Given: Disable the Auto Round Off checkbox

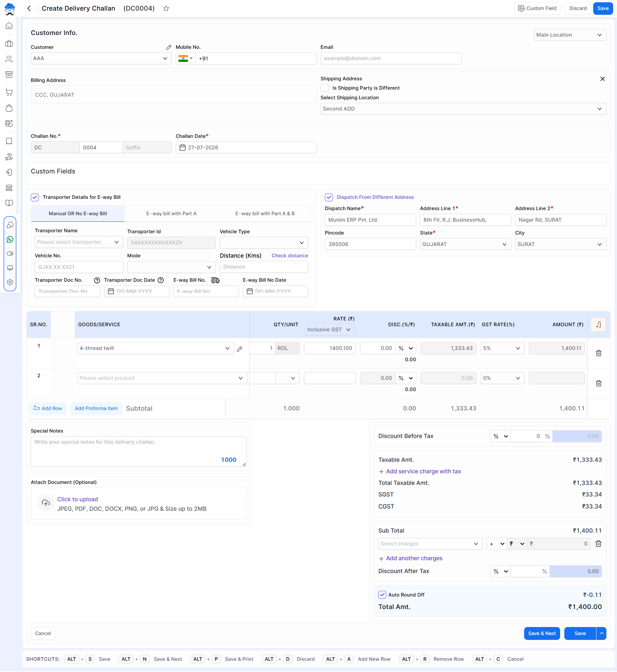Looking at the screenshot, I should (x=382, y=595).
